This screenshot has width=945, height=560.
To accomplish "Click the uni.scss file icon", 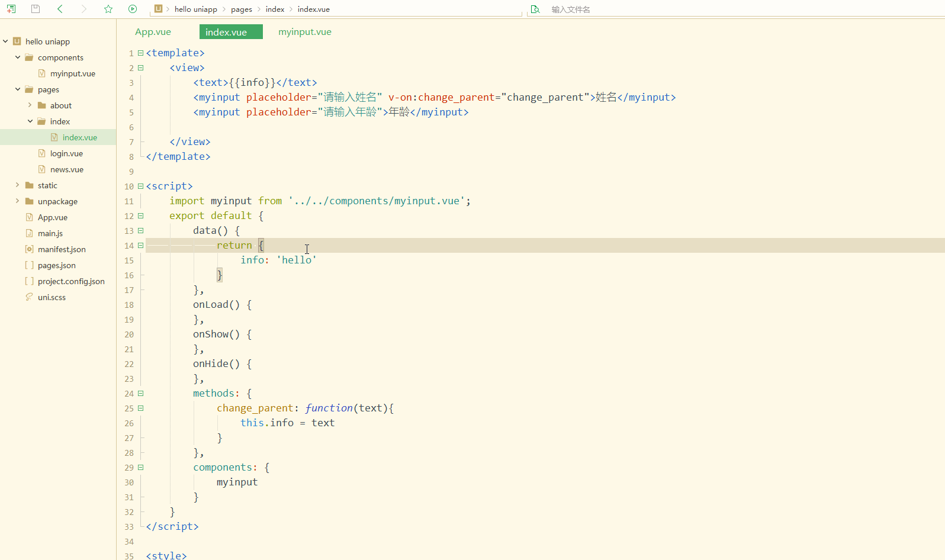I will click(29, 297).
